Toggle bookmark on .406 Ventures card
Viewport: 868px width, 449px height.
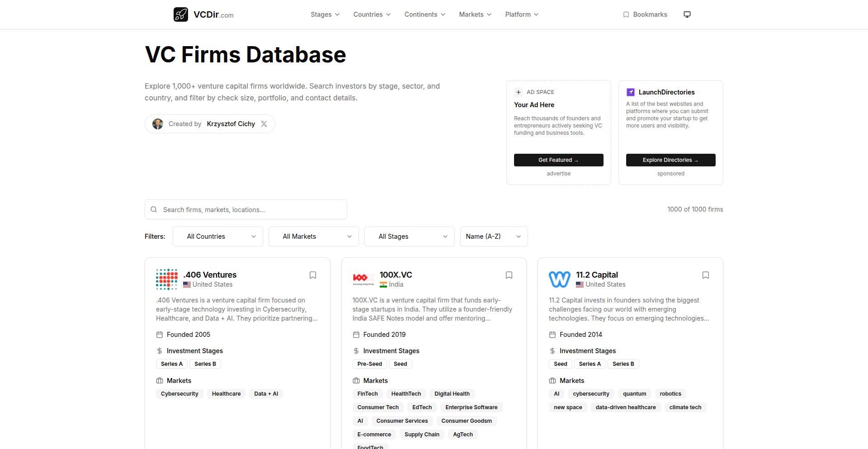(x=312, y=275)
